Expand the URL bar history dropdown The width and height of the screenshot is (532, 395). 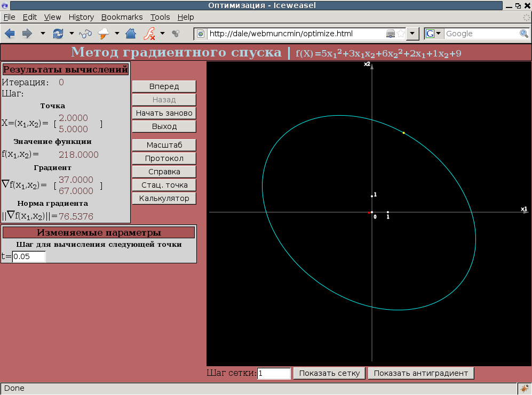(412, 34)
